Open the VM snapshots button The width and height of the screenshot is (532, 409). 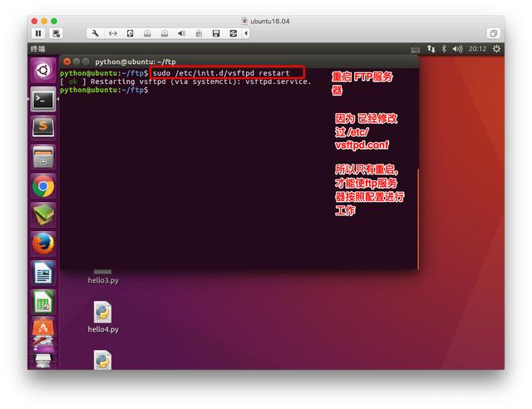pos(56,33)
